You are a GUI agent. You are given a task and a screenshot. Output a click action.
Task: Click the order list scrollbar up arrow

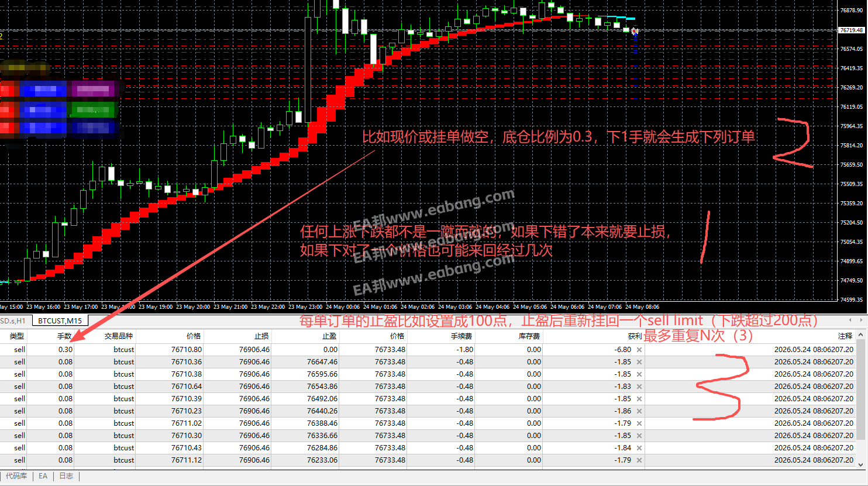point(860,335)
